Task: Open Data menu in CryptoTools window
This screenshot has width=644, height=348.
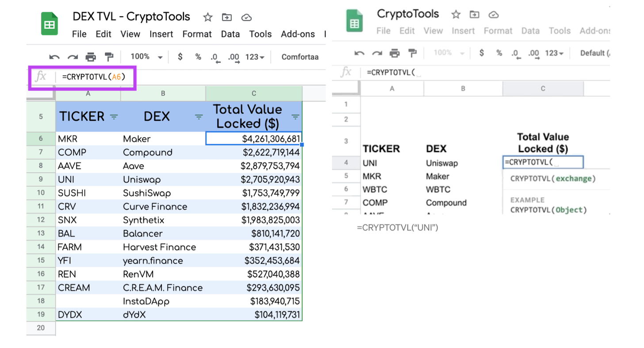Action: point(530,31)
